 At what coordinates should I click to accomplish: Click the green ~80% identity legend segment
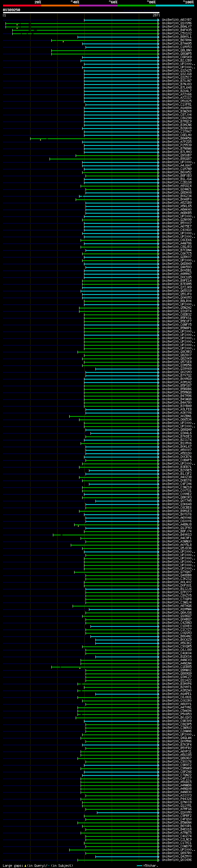tap(137, 6)
